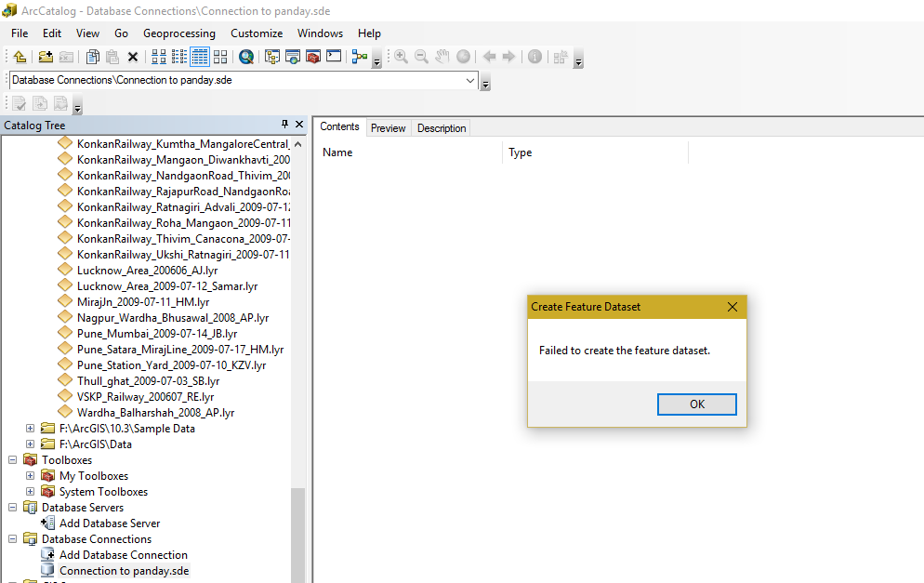Click the Delete X icon in toolbar

pyautogui.click(x=133, y=57)
